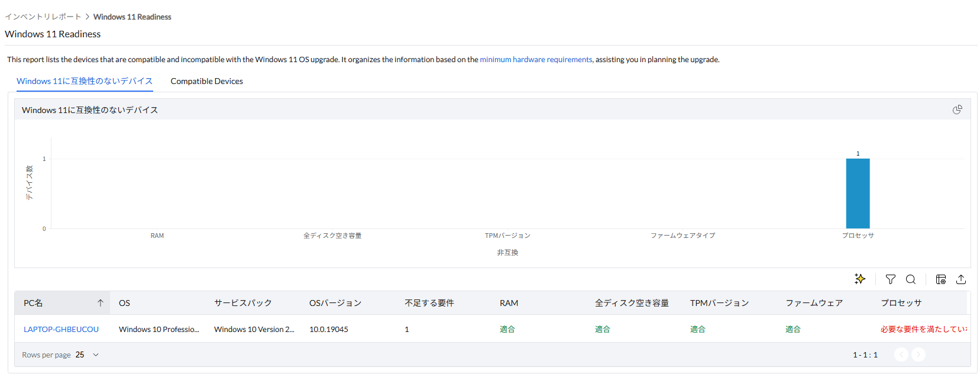Open LAPTOP-GHBEUCOU device link

coord(61,330)
